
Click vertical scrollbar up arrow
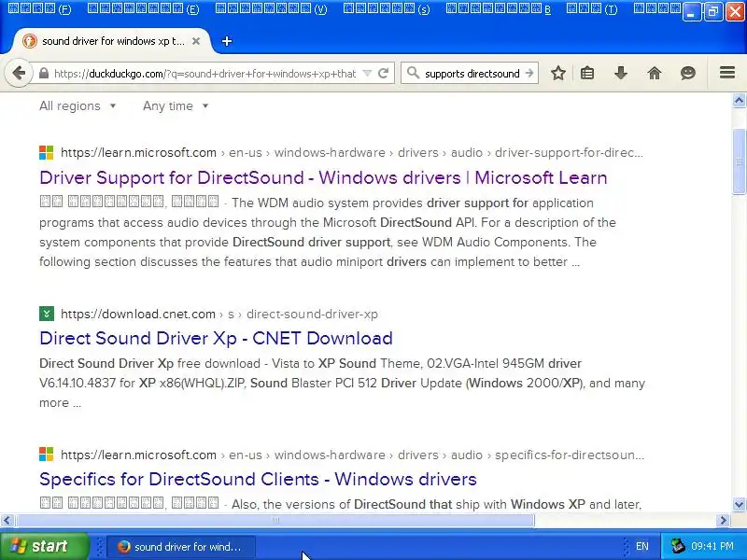tap(739, 101)
